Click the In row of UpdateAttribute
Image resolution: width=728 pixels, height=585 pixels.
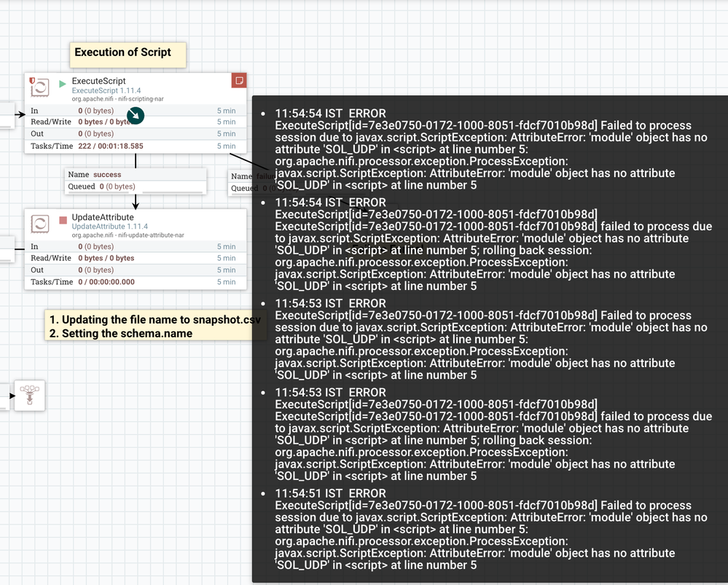136,246
